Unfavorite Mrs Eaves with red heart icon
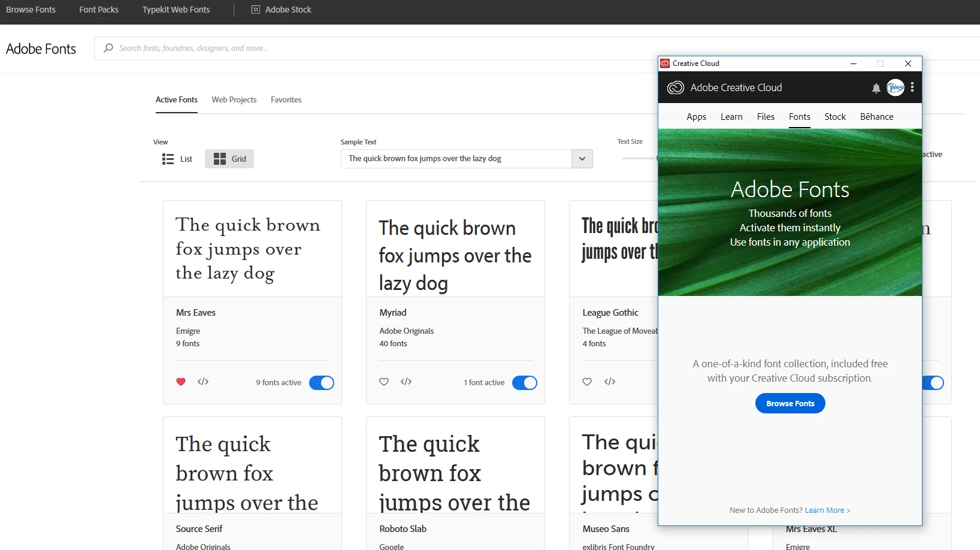The width and height of the screenshot is (980, 550). tap(181, 382)
